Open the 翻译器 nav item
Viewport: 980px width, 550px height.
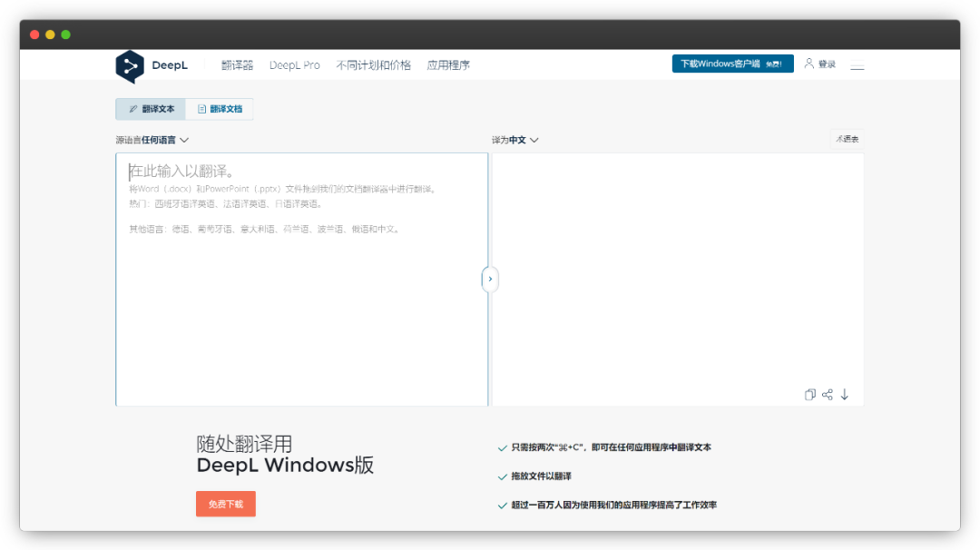[237, 65]
